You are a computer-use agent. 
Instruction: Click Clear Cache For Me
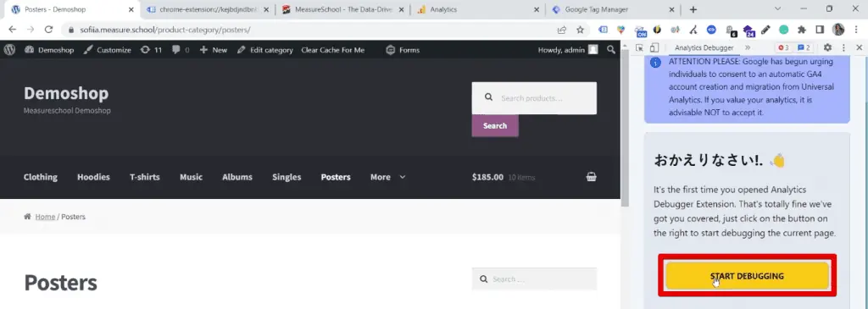tap(332, 50)
